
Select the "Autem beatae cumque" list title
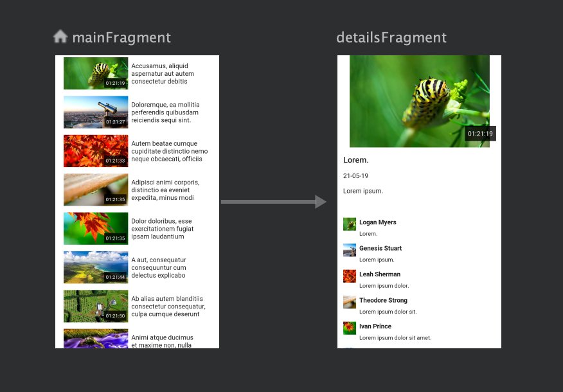point(170,151)
